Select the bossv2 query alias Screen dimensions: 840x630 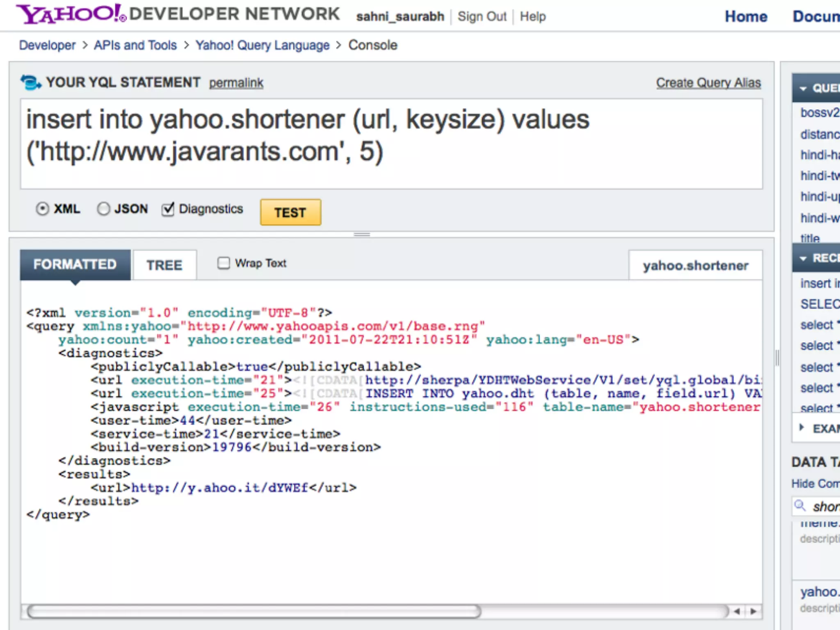pos(820,112)
